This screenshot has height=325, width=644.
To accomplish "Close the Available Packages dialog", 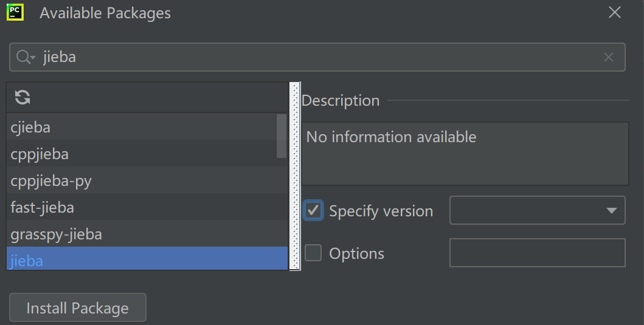I will [614, 12].
